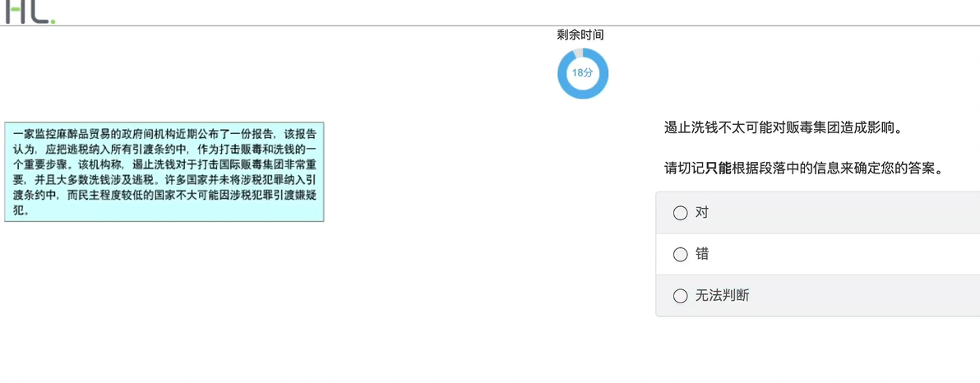This screenshot has height=383, width=980.
Task: Select the 错 radio button circle
Action: pos(680,254)
